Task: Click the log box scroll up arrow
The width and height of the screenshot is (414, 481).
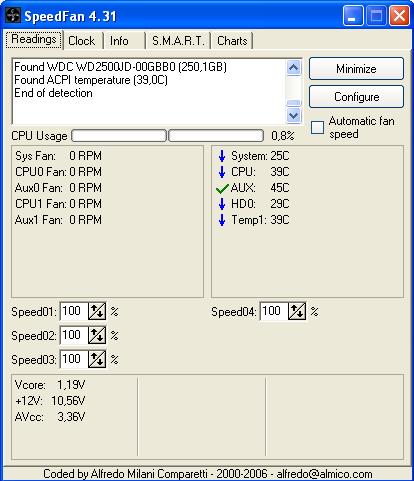Action: (294, 68)
